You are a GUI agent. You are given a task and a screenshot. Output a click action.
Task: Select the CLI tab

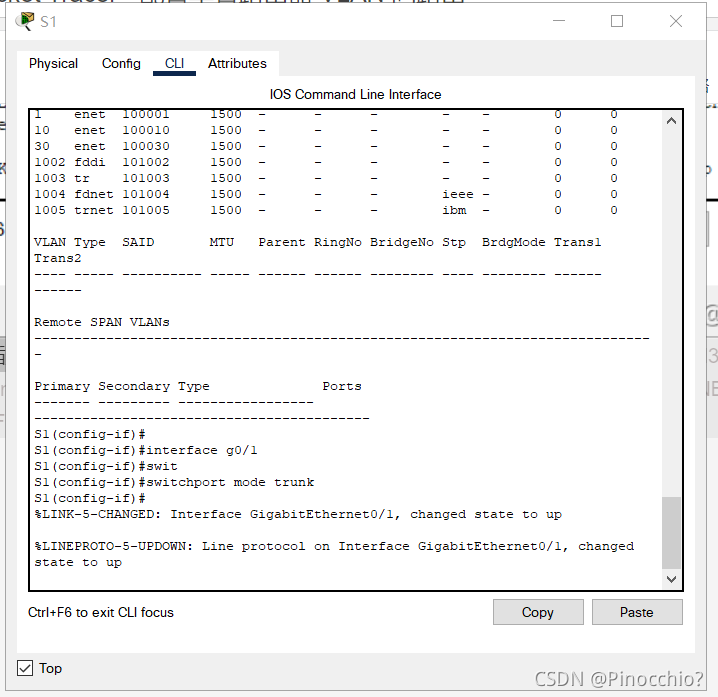point(174,63)
